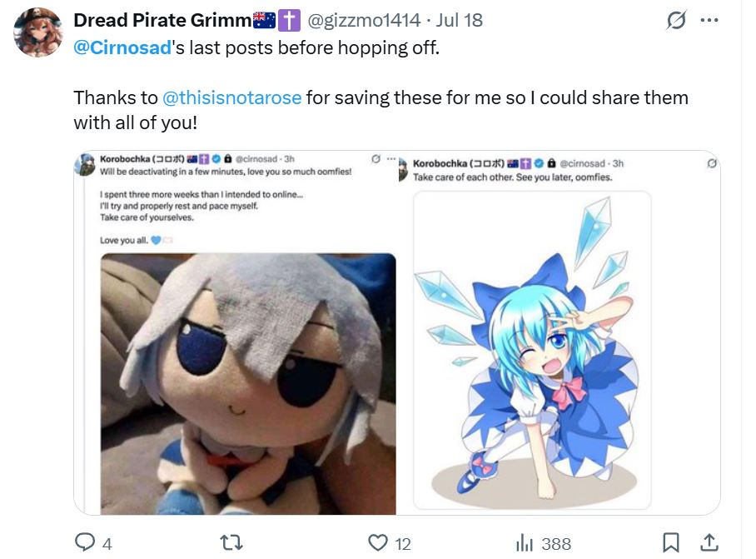Open the three-dot more options menu
This screenshot has width=756, height=559.
point(709,20)
